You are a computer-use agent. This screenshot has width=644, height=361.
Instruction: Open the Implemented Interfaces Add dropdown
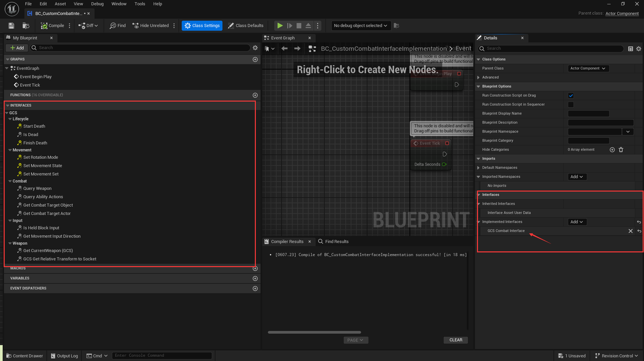click(577, 222)
